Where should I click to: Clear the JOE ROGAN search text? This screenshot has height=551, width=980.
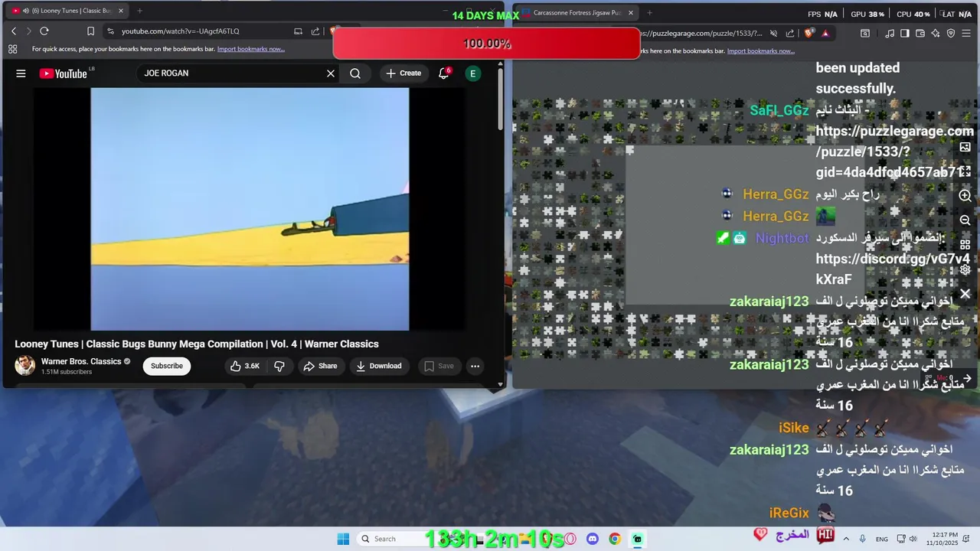pos(331,73)
